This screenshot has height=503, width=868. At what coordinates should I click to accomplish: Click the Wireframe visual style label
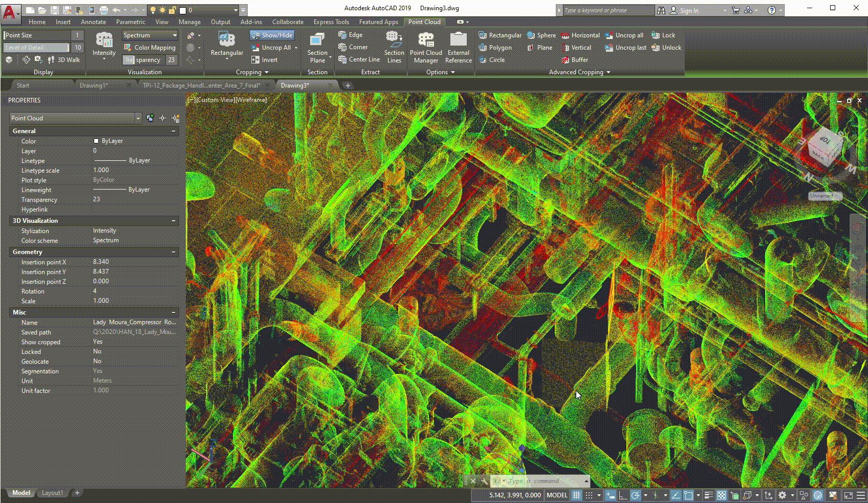point(251,100)
